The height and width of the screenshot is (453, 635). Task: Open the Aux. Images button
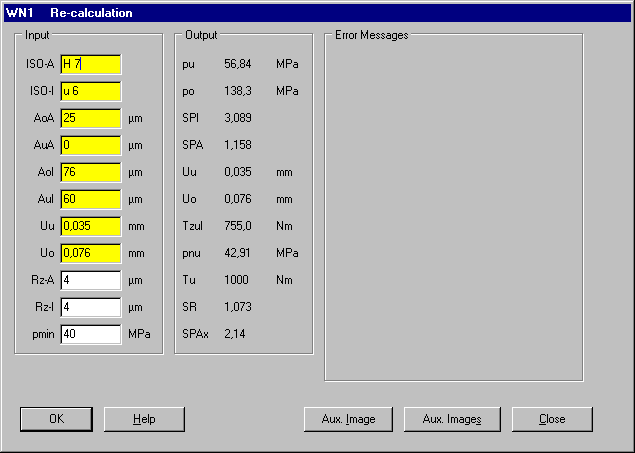click(452, 419)
